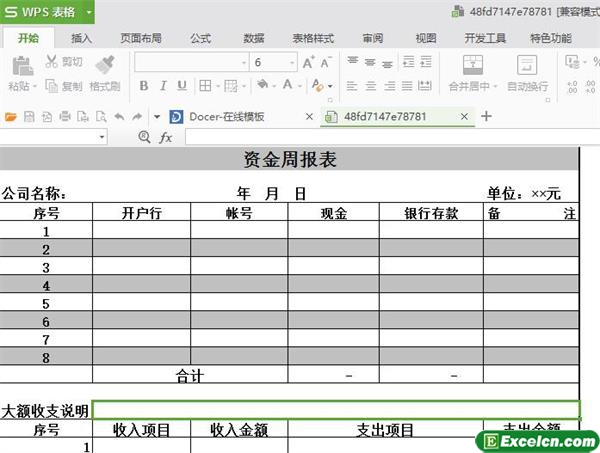This screenshot has width=600, height=453.
Task: Click the Paste icon
Action: [x=22, y=66]
